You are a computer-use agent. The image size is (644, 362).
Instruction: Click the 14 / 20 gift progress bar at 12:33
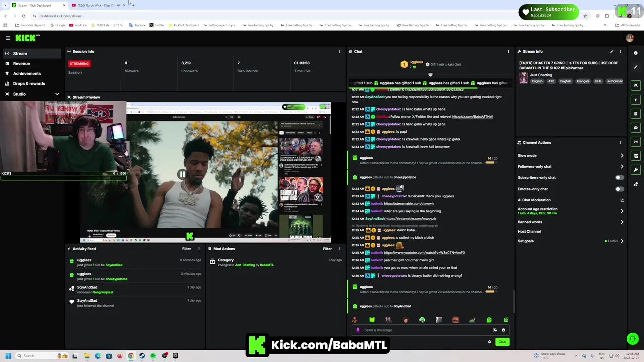point(492,163)
